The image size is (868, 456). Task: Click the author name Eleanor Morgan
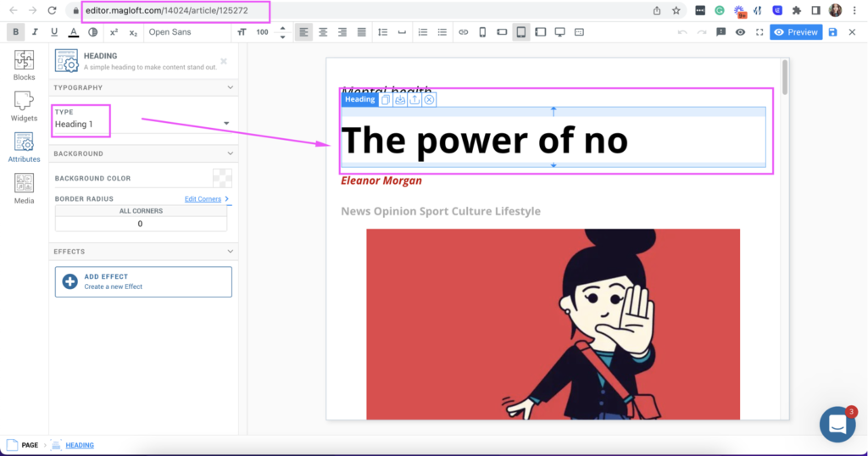381,181
